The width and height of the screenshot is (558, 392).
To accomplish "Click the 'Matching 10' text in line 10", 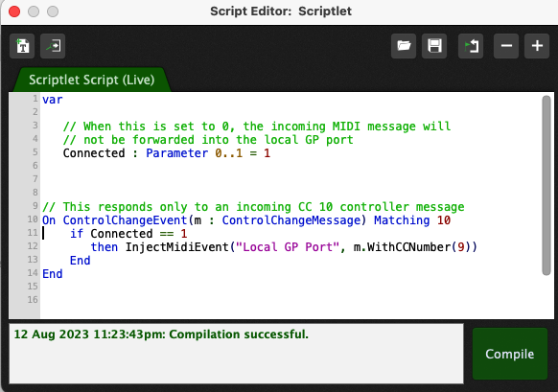I will 412,220.
